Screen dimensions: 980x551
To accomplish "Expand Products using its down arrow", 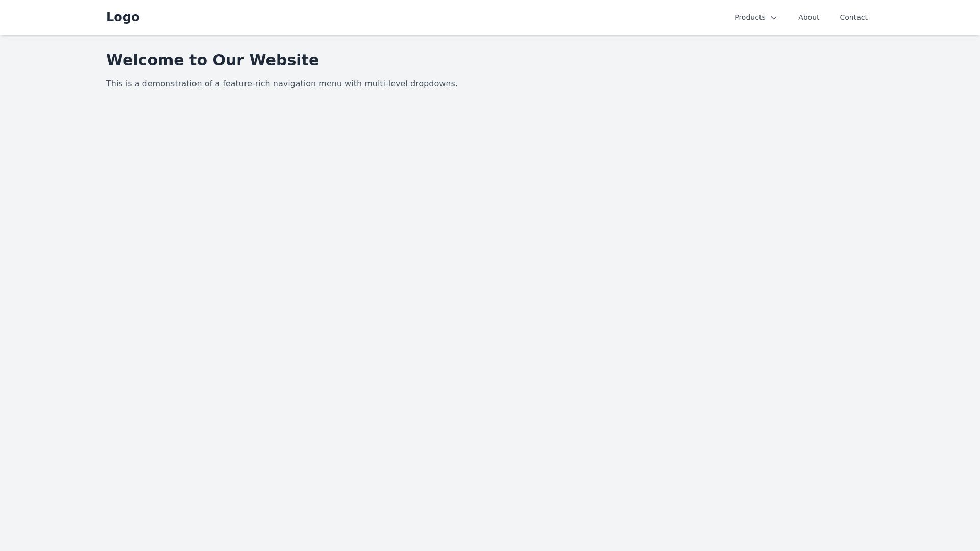I will (x=774, y=18).
